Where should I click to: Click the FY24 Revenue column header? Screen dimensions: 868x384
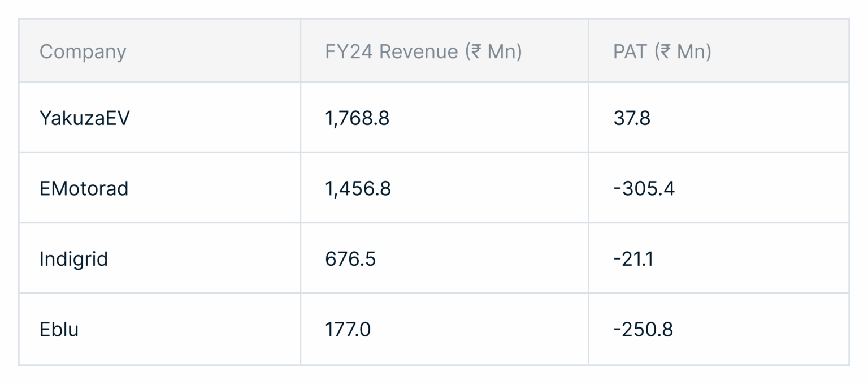point(423,51)
